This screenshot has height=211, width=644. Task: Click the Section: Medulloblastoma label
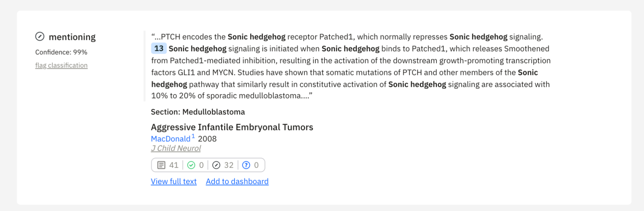198,112
